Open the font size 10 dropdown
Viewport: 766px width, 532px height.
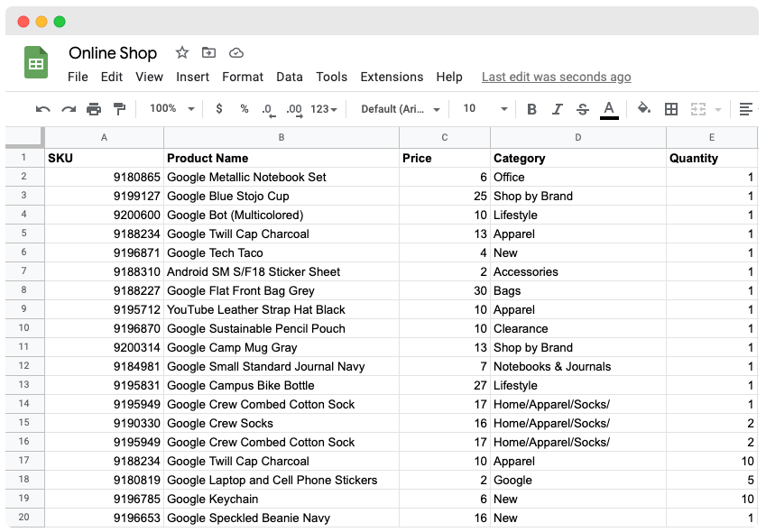click(485, 109)
